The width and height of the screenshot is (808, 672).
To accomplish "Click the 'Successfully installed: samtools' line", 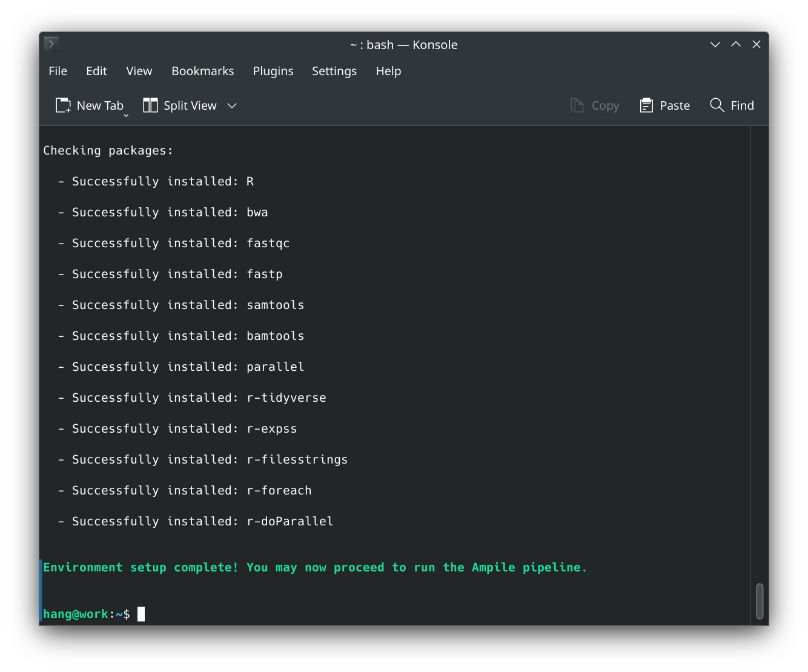I will [181, 305].
